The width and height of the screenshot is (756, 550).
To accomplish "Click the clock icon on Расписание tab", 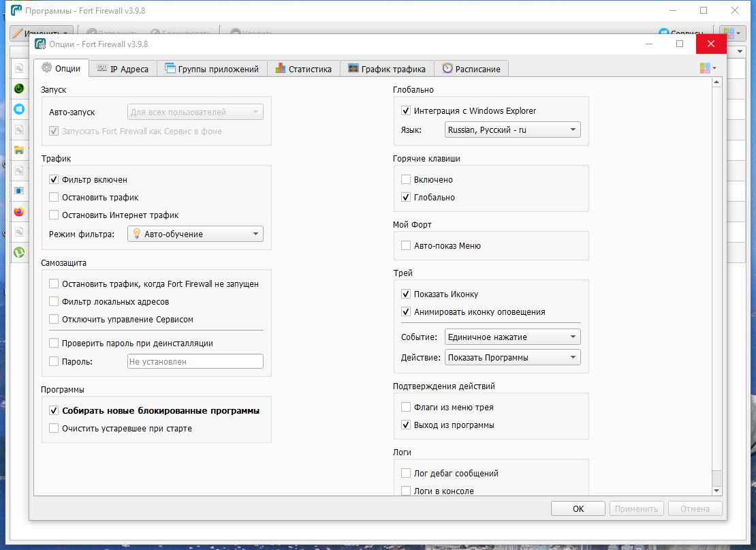I will click(x=447, y=69).
